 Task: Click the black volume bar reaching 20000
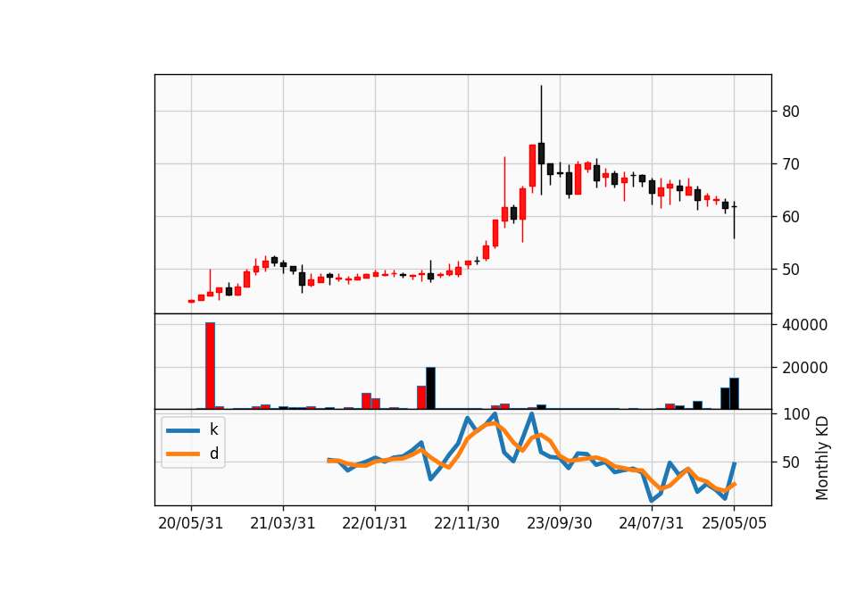430,388
